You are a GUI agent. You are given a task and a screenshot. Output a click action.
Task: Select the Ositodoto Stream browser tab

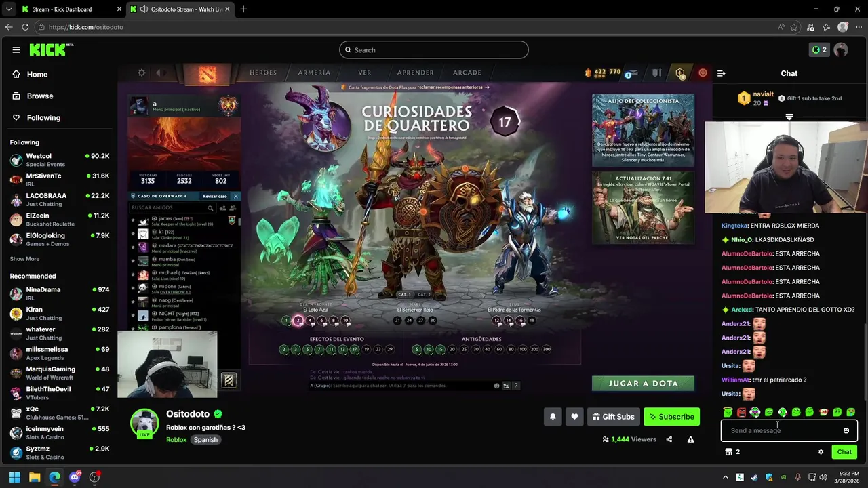(x=180, y=9)
